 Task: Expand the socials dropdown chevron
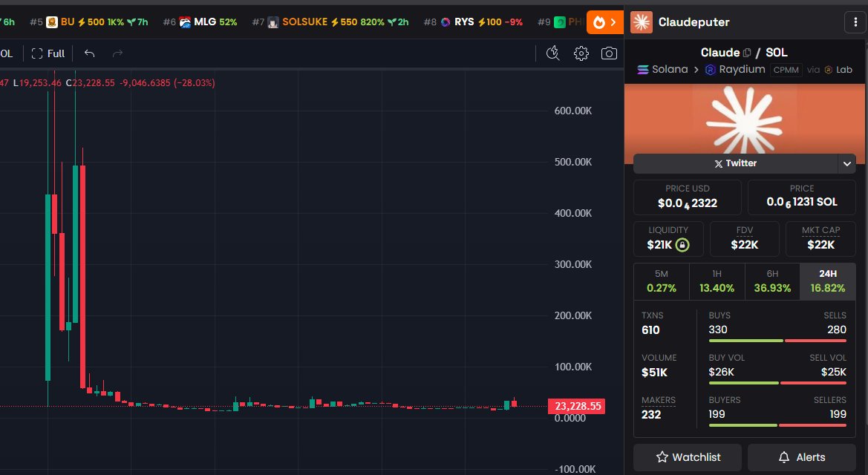pyautogui.click(x=846, y=163)
